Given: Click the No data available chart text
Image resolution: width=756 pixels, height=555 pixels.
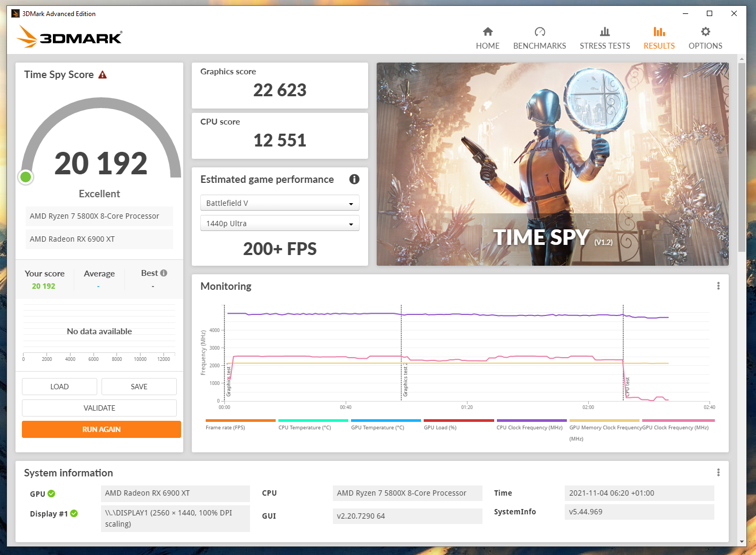Looking at the screenshot, I should point(99,332).
